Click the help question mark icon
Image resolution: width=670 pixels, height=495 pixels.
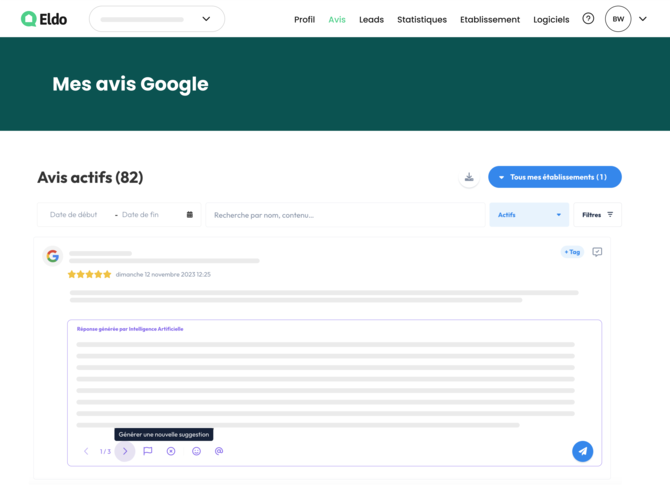coord(588,19)
